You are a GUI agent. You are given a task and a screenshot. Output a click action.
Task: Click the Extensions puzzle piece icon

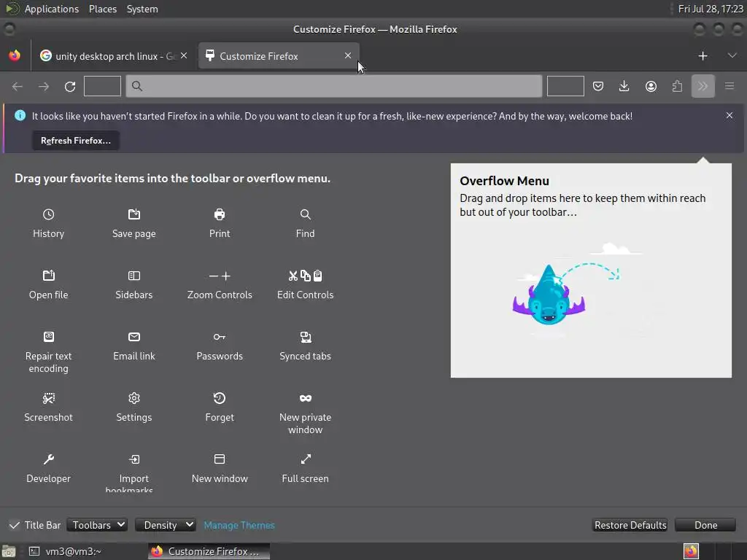pos(677,86)
